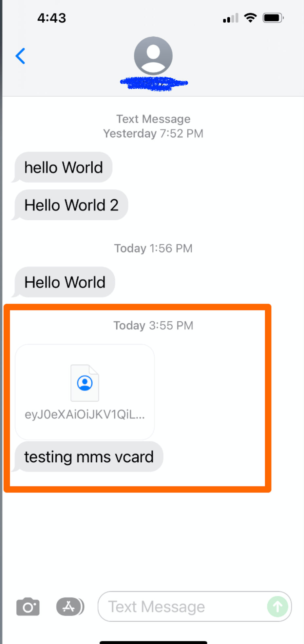The image size is (304, 644).
Task: Open the contact avatar icon
Action: click(153, 56)
